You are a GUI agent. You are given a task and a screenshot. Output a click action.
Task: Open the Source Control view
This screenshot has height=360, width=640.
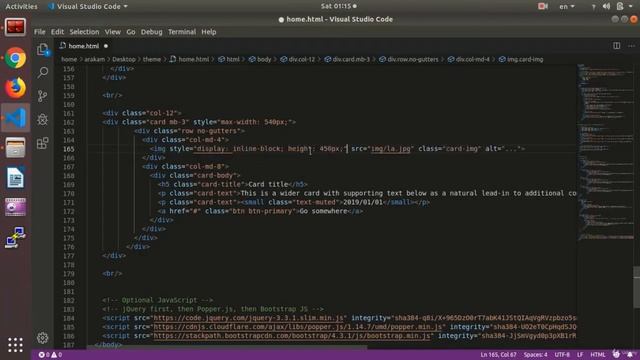[42, 96]
